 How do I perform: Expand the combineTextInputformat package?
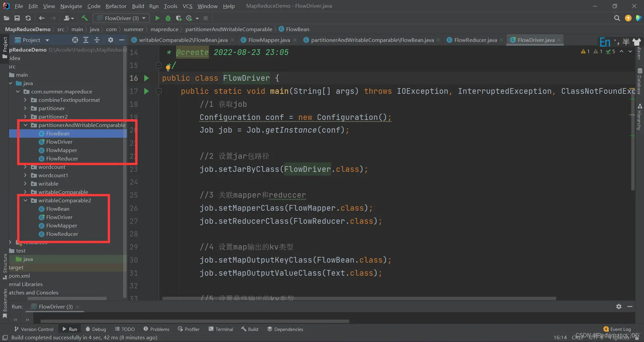(25, 100)
